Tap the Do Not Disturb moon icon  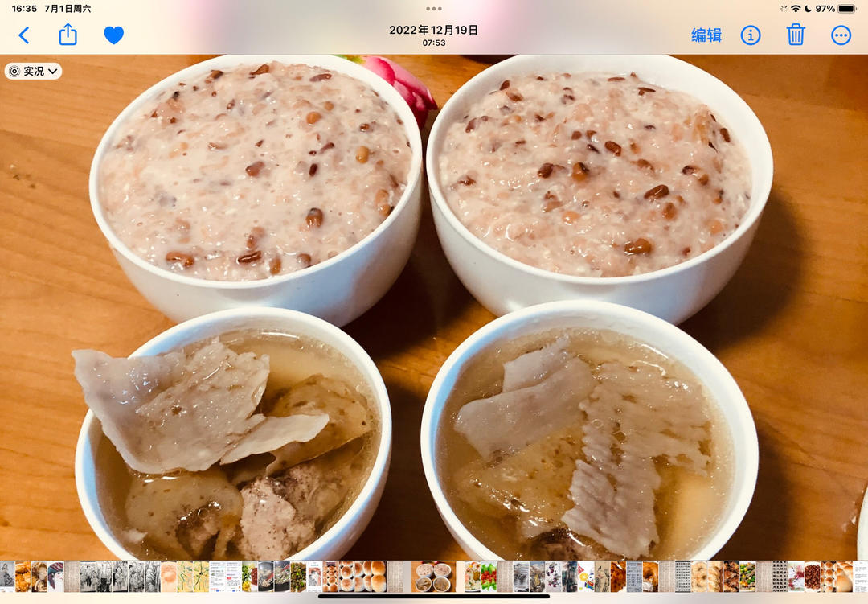(808, 9)
